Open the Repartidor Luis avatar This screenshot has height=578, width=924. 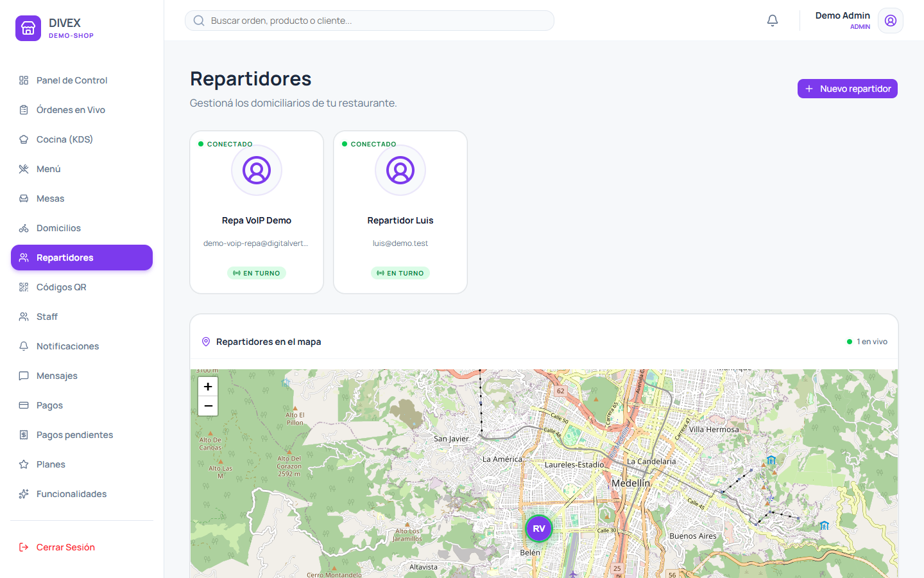(x=400, y=170)
